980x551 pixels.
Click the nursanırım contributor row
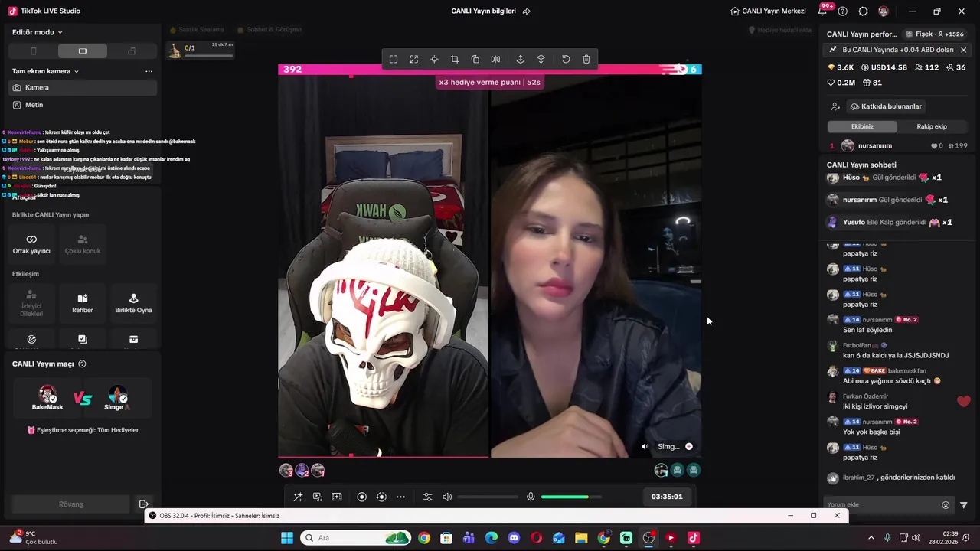(x=897, y=145)
